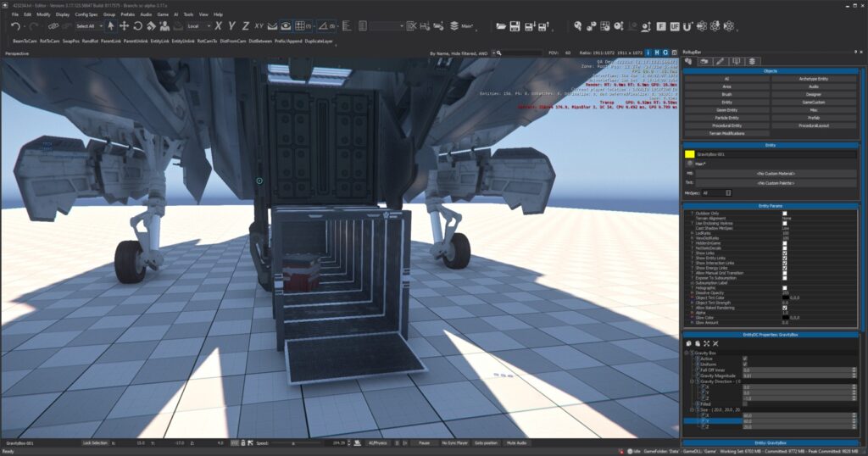Open the Local coordinate system dropdown
This screenshot has height=456, width=868.
tap(198, 26)
